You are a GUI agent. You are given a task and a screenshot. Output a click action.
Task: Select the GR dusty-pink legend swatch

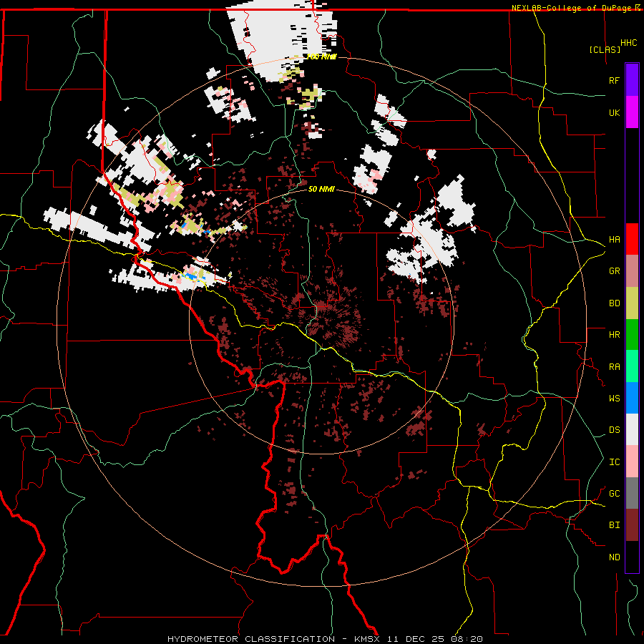pyautogui.click(x=632, y=271)
